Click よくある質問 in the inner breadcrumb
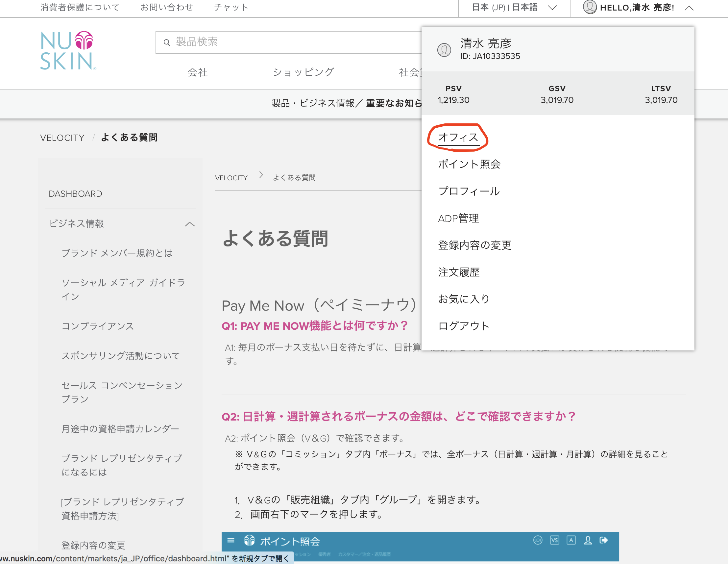 click(x=294, y=178)
